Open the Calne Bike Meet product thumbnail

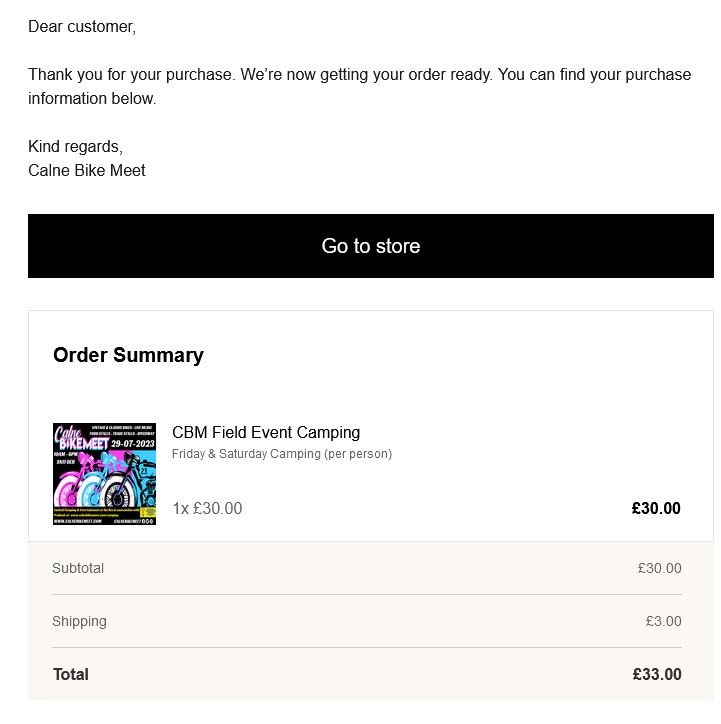click(x=104, y=474)
